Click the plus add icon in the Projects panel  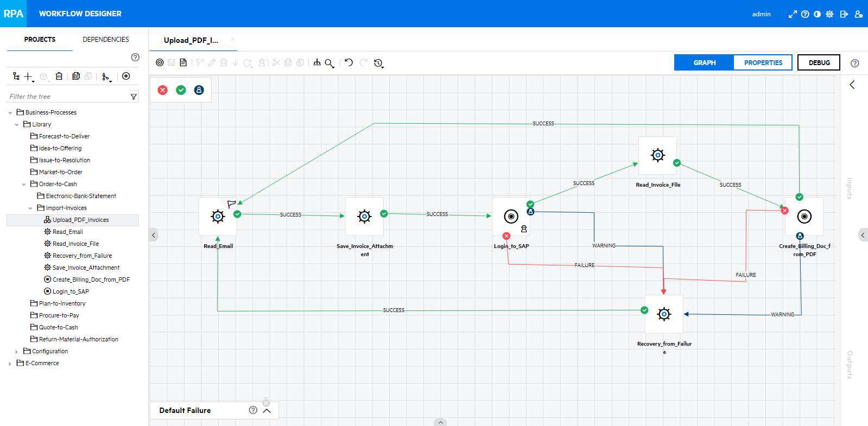click(x=28, y=77)
